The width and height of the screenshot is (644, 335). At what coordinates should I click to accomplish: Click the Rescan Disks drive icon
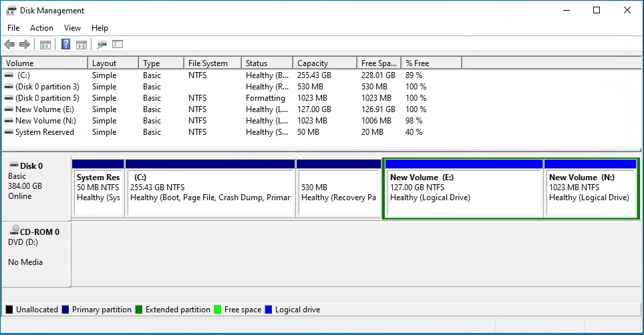[102, 45]
